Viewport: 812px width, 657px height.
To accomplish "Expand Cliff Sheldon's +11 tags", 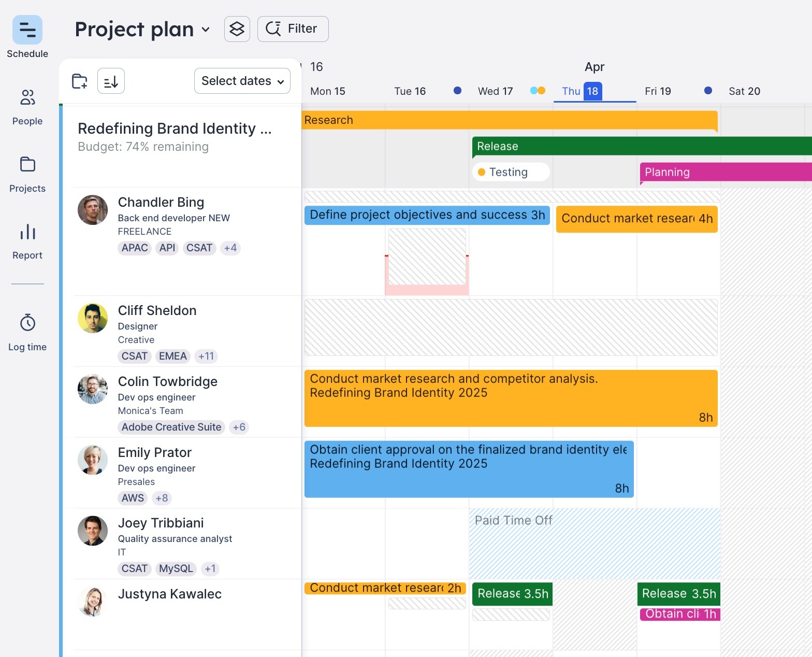I will (x=206, y=356).
